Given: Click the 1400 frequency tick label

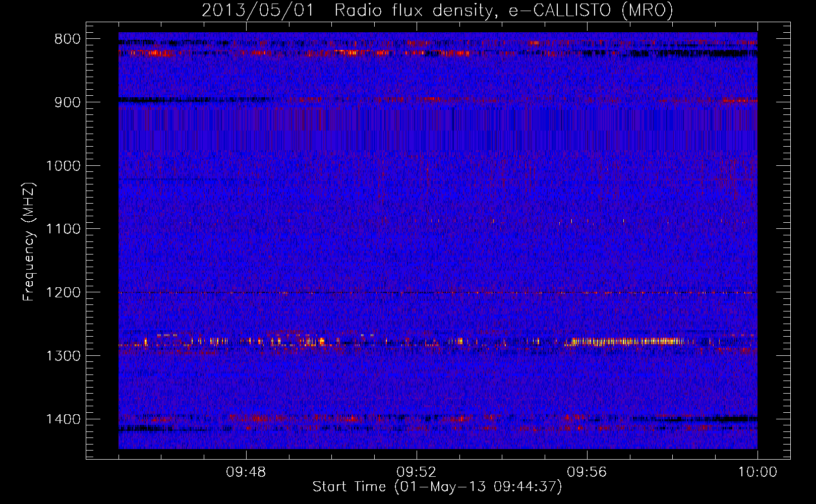Looking at the screenshot, I should click(64, 419).
